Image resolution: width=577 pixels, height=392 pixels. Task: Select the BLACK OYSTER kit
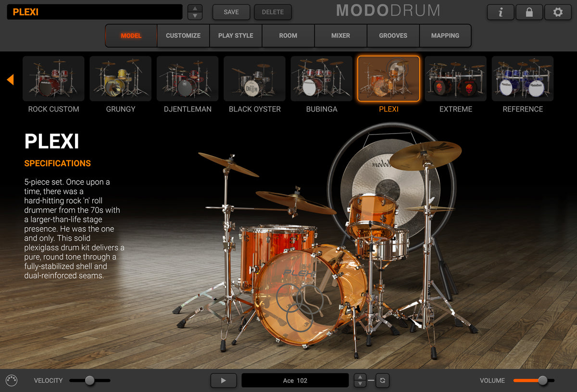pyautogui.click(x=254, y=79)
